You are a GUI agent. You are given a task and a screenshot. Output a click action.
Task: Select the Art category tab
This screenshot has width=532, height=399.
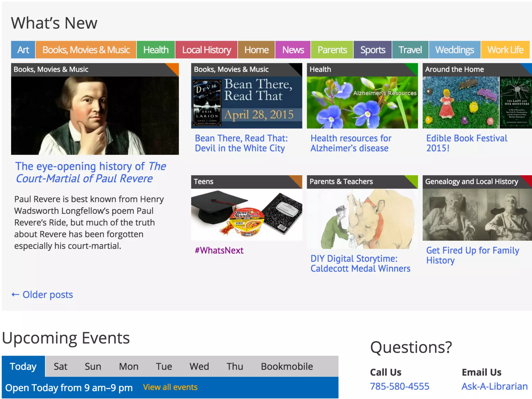coord(23,50)
